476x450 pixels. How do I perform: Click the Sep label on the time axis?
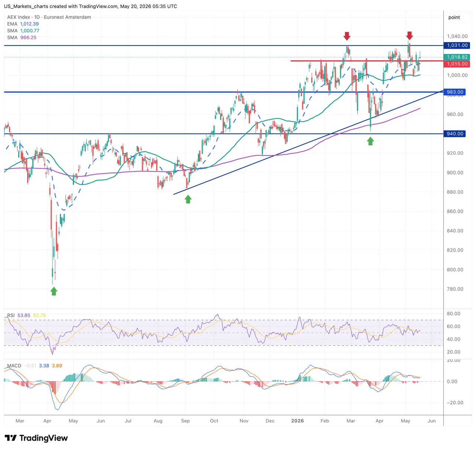(185, 421)
